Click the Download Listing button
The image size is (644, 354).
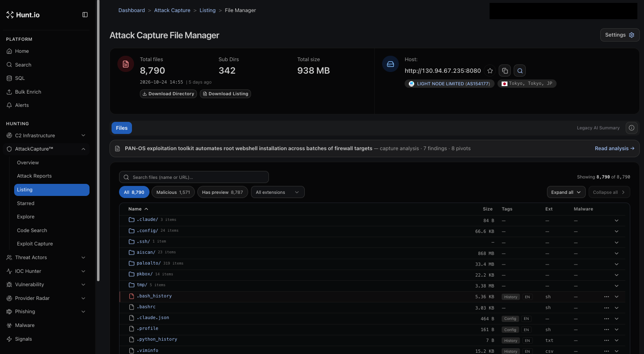point(225,94)
